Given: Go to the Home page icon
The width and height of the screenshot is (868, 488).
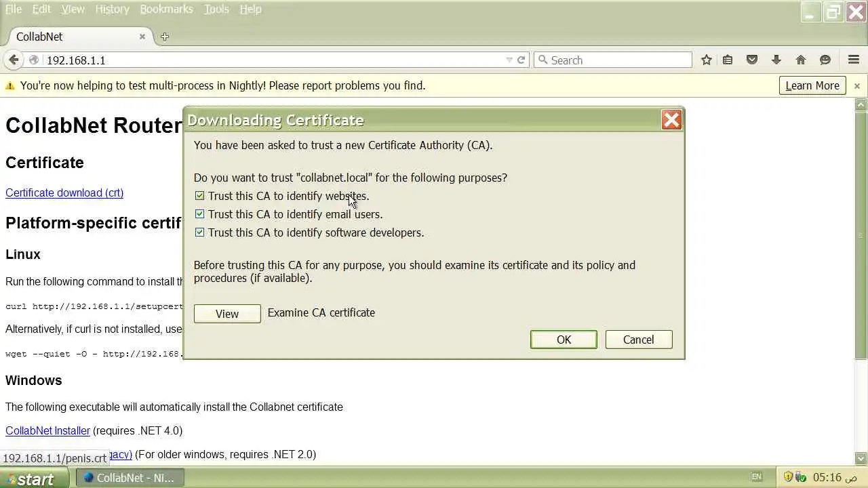Looking at the screenshot, I should point(801,60).
